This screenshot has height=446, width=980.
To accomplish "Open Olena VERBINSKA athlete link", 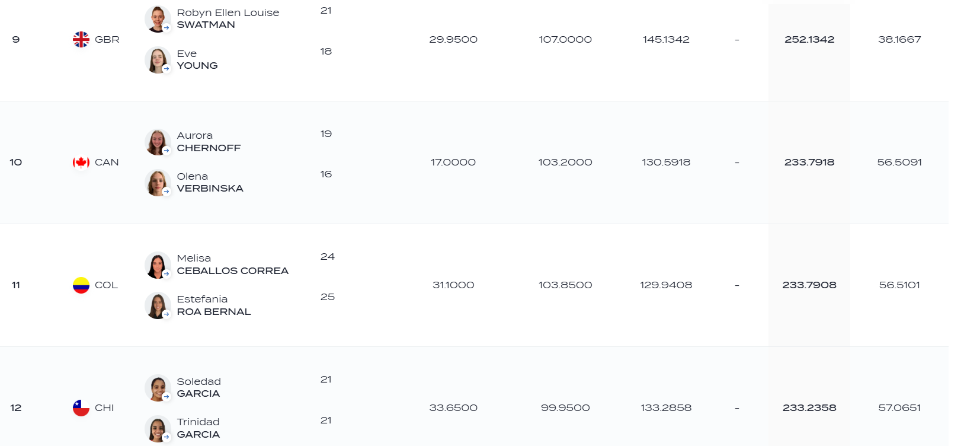I will coord(210,183).
